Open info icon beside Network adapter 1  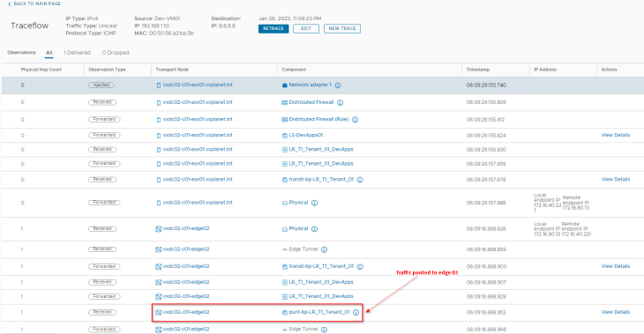click(338, 85)
